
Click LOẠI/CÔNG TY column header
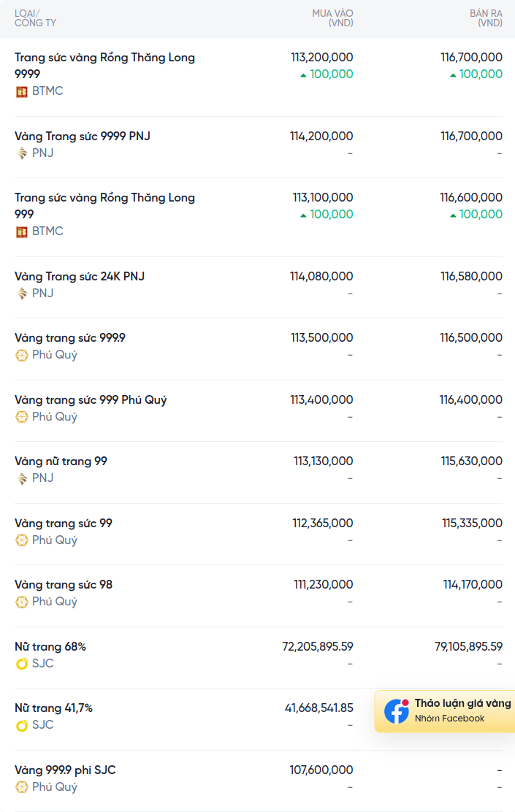(35, 18)
